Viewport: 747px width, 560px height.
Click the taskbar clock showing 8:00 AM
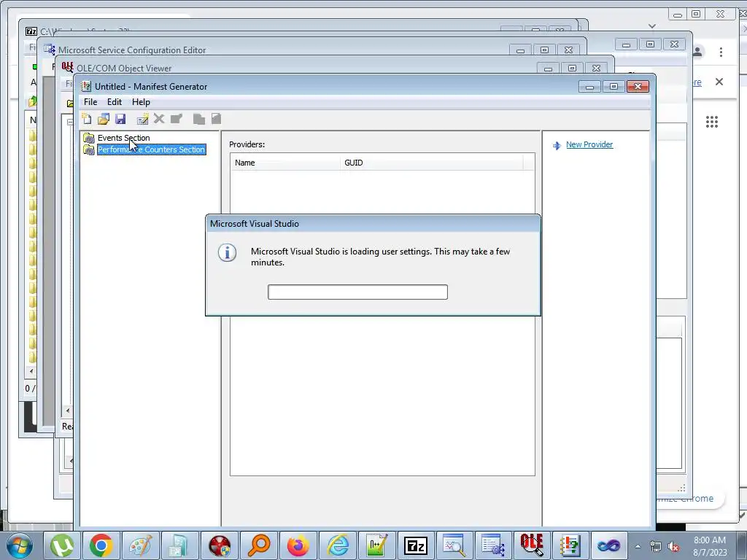tap(710, 546)
